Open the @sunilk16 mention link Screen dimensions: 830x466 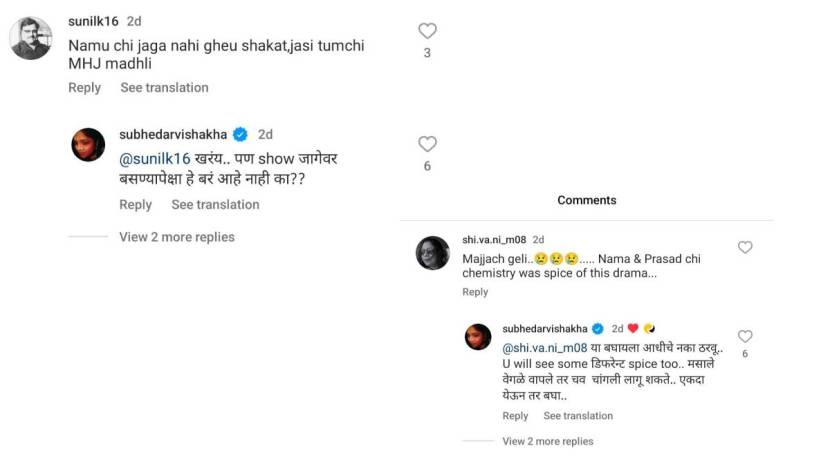[x=154, y=158]
